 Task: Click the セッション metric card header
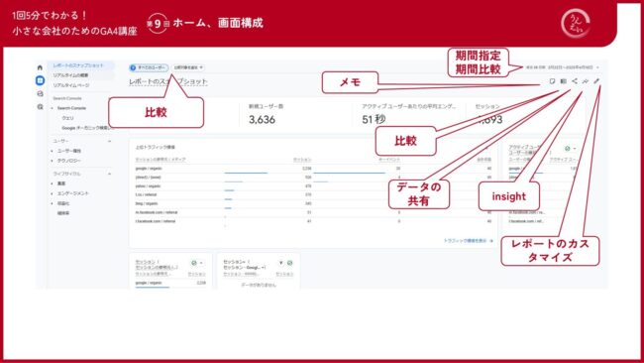tap(487, 106)
